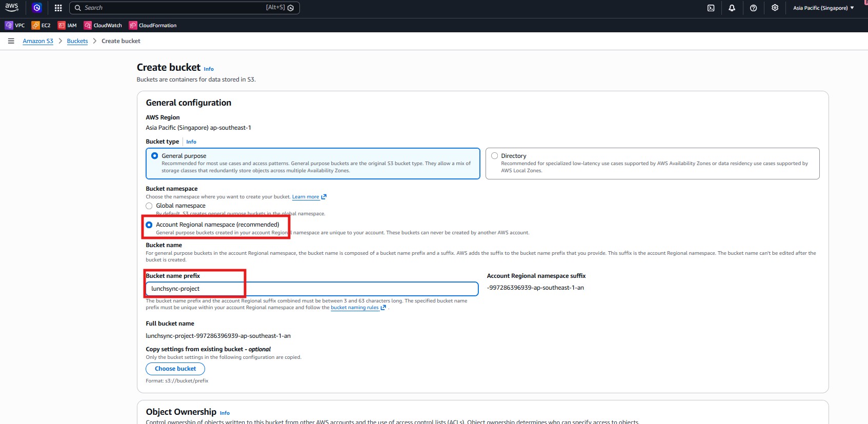Select Account Regional namespace option
Screen dimensions: 868x424
coord(149,225)
